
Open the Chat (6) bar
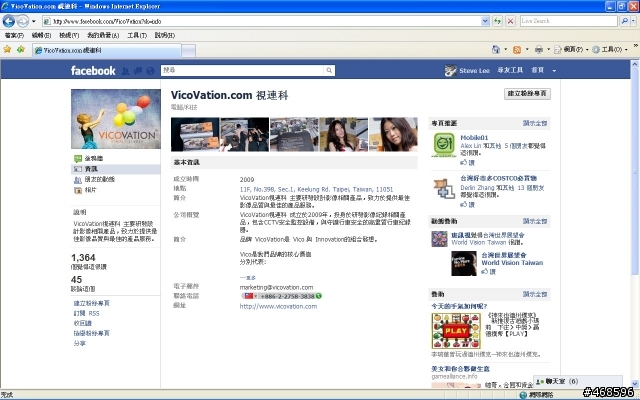(x=578, y=381)
